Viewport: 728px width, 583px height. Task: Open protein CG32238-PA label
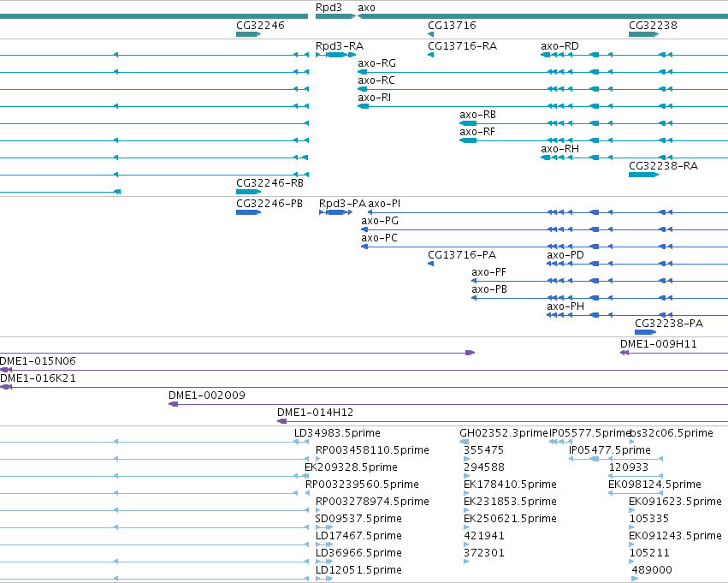pyautogui.click(x=669, y=324)
